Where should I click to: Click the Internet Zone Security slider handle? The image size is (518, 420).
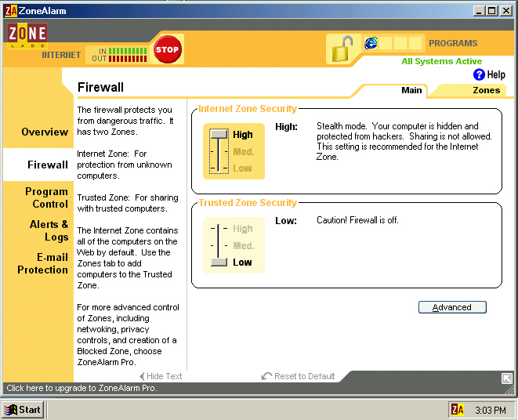pyautogui.click(x=219, y=134)
